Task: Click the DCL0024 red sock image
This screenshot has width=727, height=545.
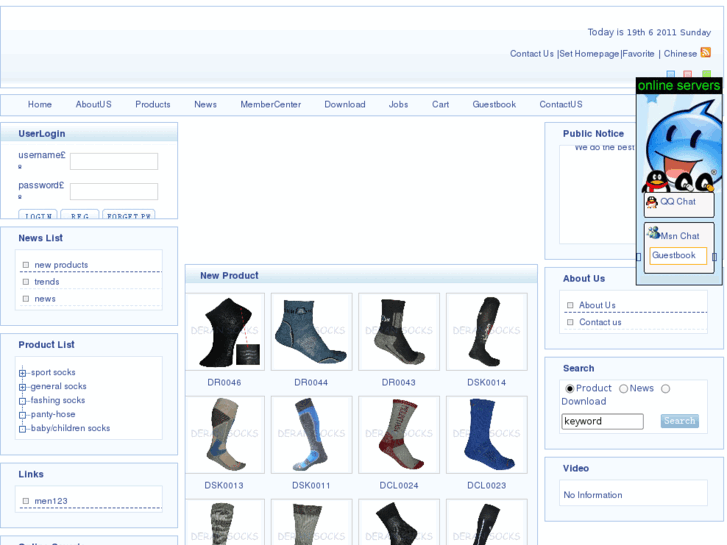Action: click(399, 435)
